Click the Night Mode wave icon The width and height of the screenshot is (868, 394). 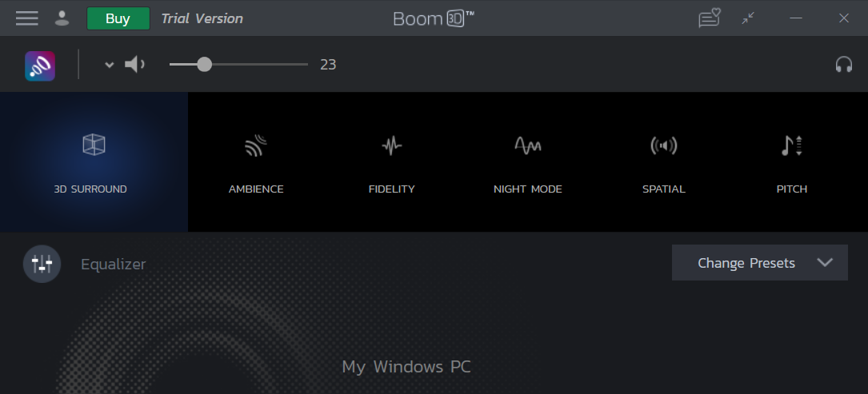pyautogui.click(x=527, y=145)
